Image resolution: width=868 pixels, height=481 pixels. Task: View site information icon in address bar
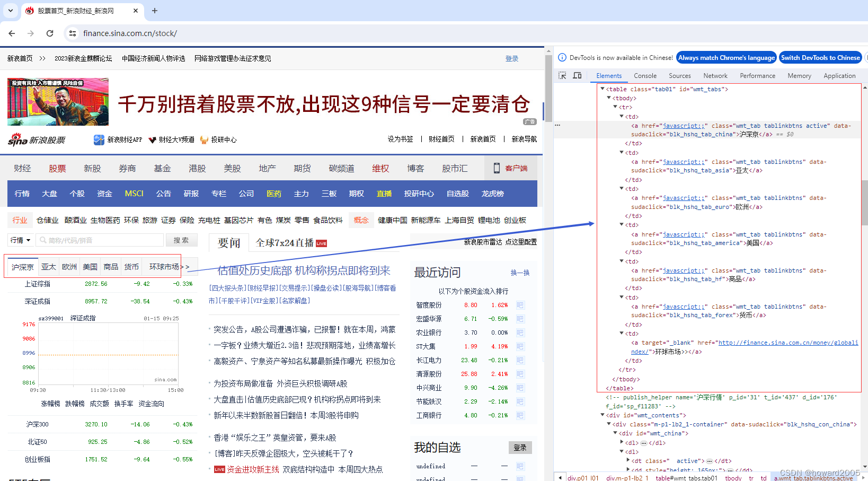(x=73, y=33)
